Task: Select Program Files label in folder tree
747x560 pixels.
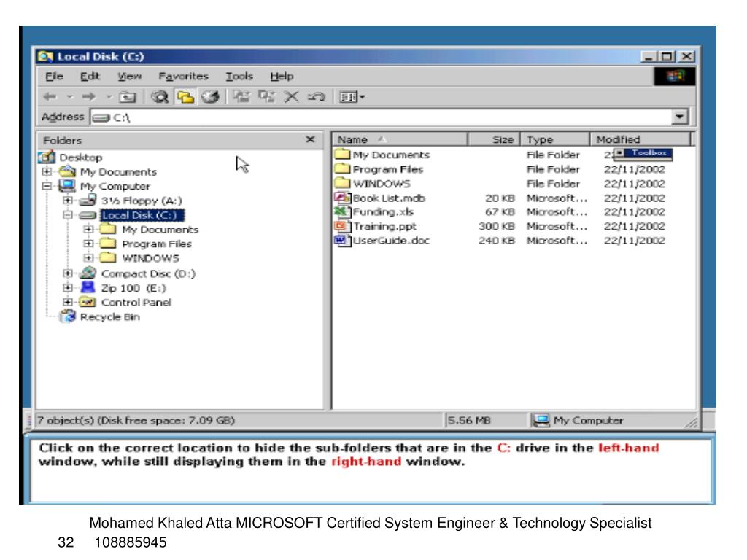Action: coord(157,244)
